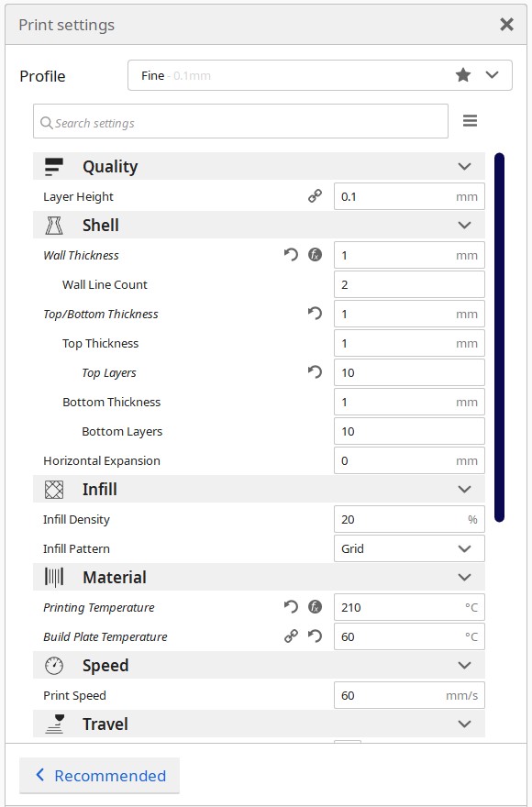The width and height of the screenshot is (532, 807).
Task: Click the star icon in Profile selector
Action: tap(463, 75)
